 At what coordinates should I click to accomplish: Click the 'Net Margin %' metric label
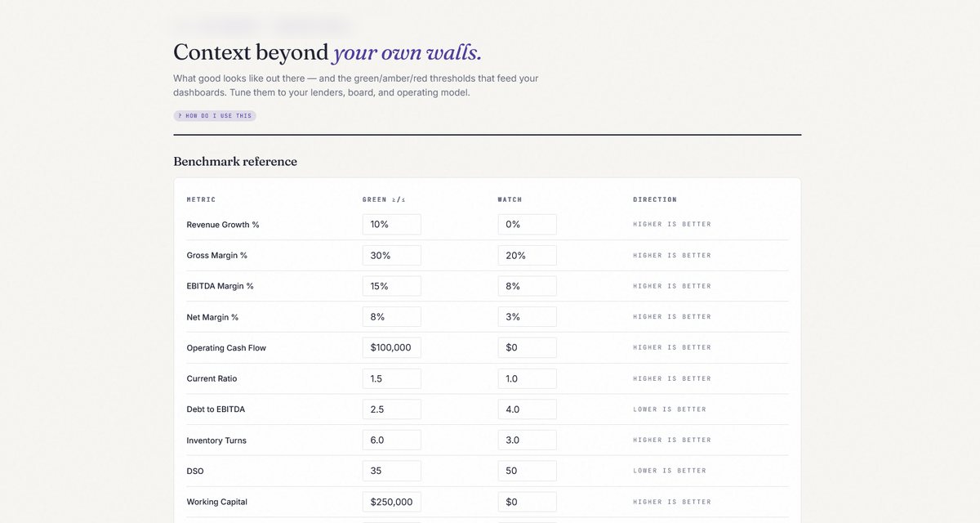pyautogui.click(x=212, y=317)
